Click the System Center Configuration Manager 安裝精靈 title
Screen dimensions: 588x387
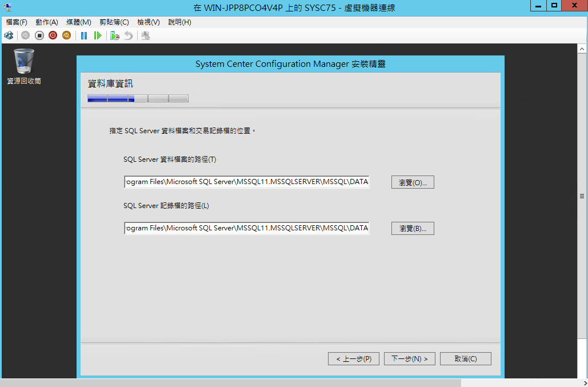tap(290, 64)
